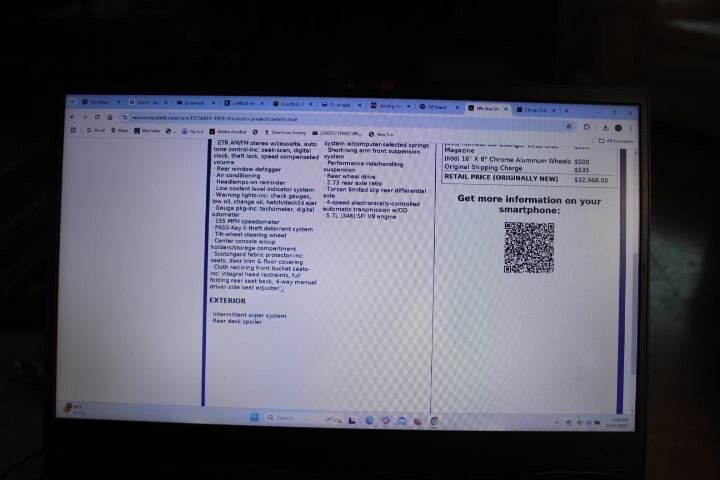720x480 pixels.
Task: Open the Chrome three-dot menu
Action: point(629,127)
